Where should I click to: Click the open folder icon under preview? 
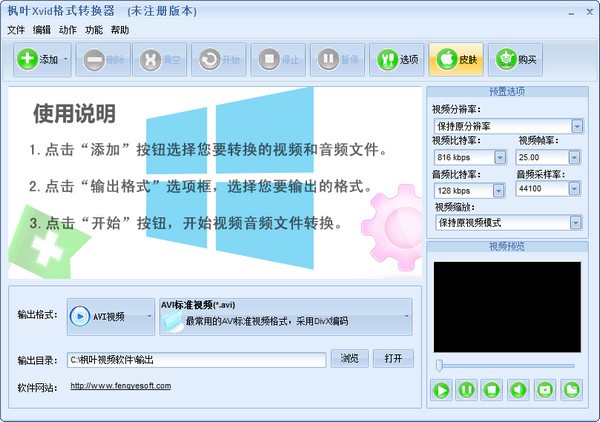570,389
